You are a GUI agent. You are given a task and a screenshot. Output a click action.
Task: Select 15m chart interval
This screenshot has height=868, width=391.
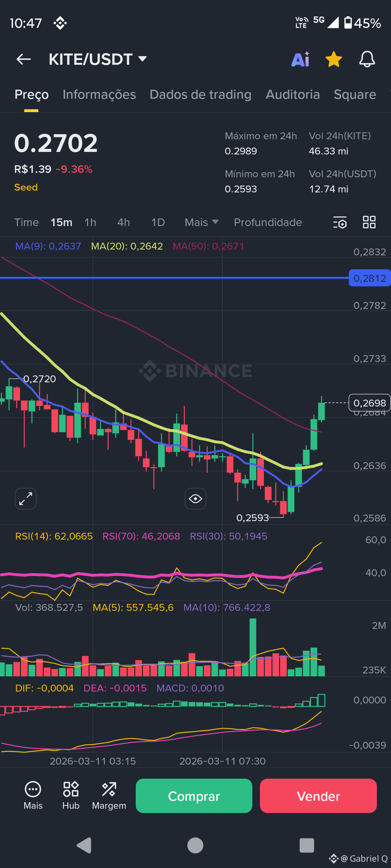62,222
